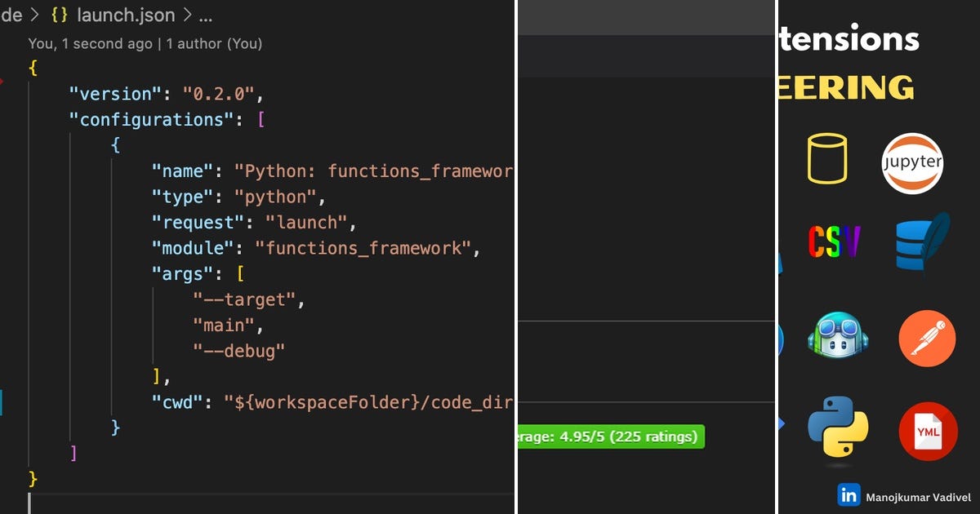Select the Python extension icon
Image resolution: width=980 pixels, height=514 pixels.
[x=837, y=432]
